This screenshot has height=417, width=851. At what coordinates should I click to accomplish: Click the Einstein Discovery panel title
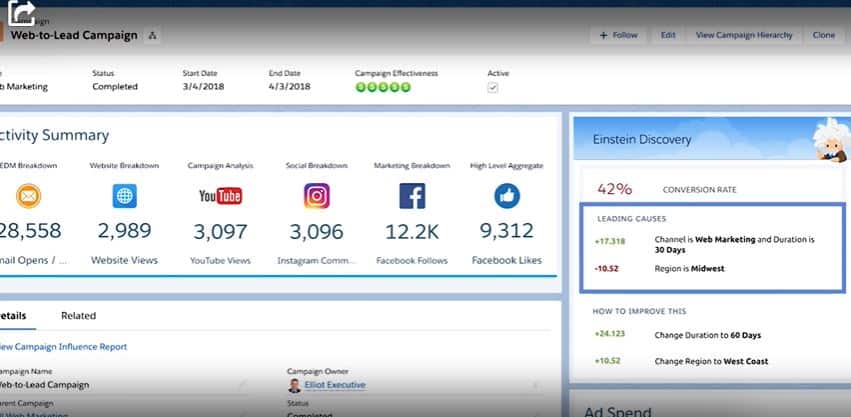pos(642,140)
